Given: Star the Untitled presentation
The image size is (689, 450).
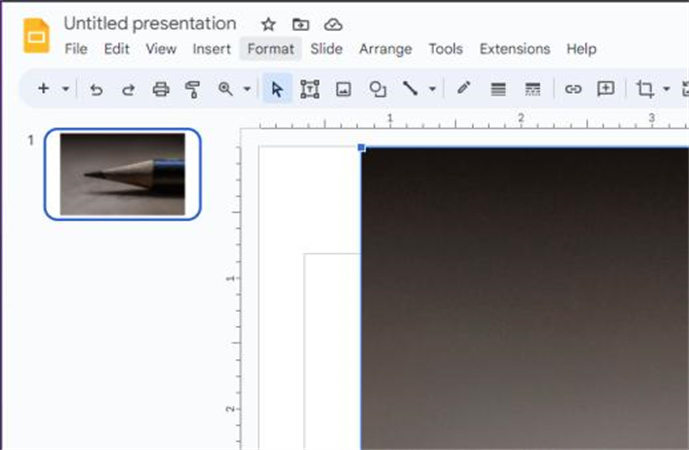Looking at the screenshot, I should pyautogui.click(x=268, y=24).
